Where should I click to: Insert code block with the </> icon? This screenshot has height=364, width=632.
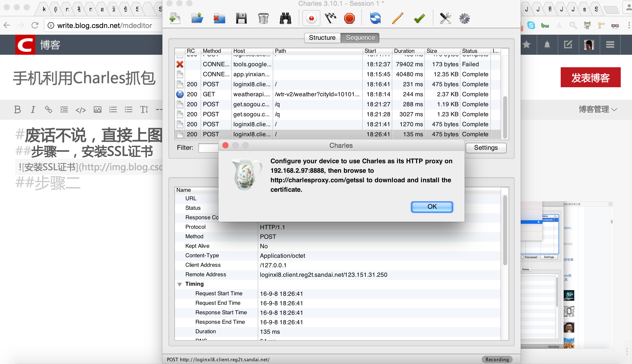click(x=81, y=110)
